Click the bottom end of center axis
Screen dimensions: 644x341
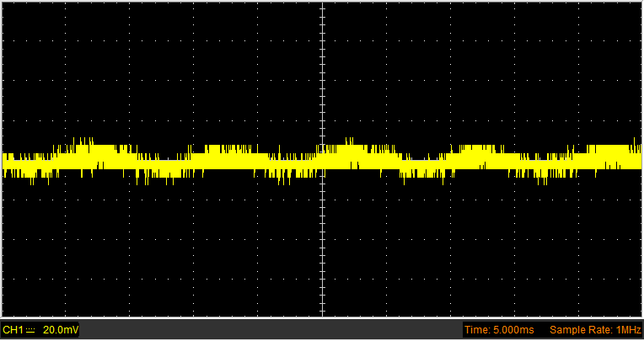click(x=322, y=314)
